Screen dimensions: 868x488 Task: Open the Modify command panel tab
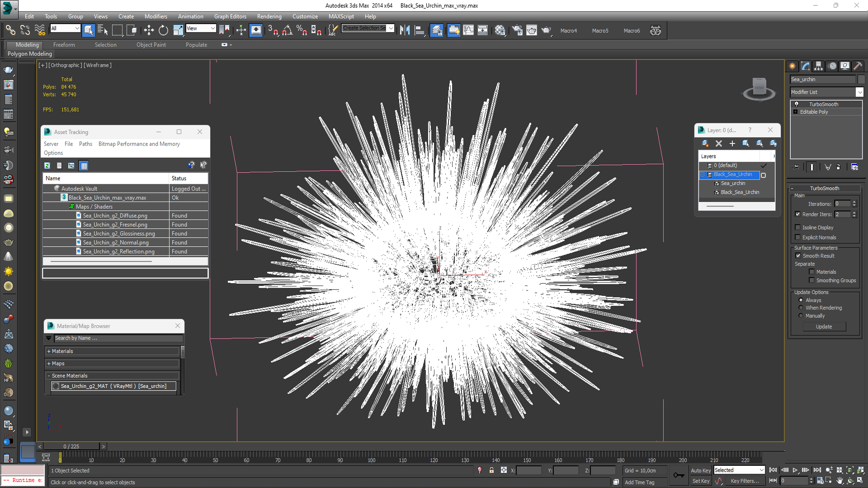pyautogui.click(x=806, y=66)
